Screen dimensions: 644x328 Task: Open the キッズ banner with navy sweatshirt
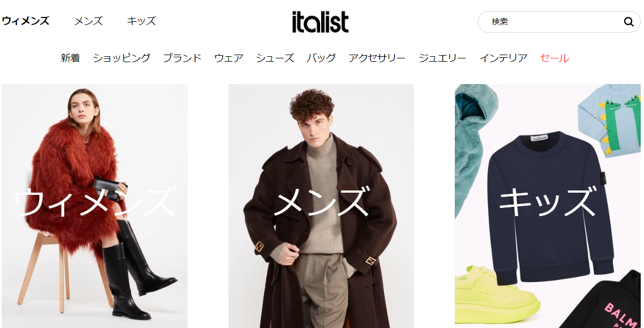[547, 206]
